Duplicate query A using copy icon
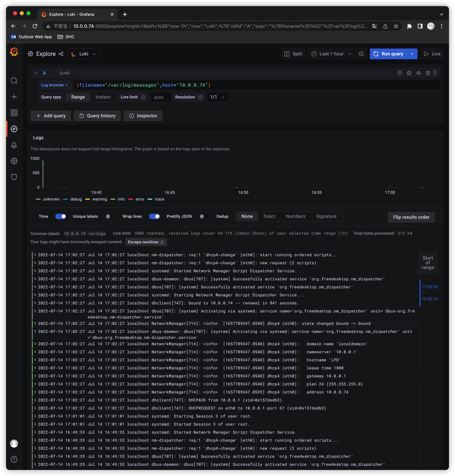 (409, 73)
